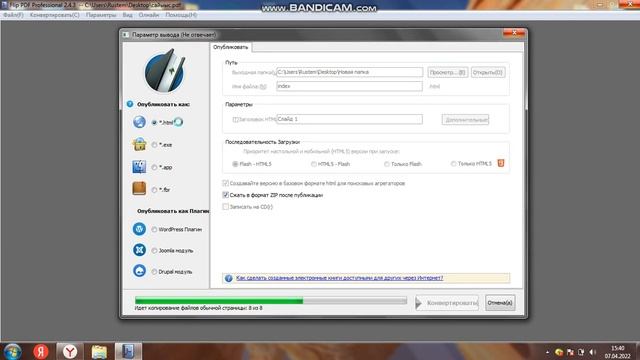This screenshot has height=360, width=640.
Task: Click the help icon next to Опубликовать как
Action: (x=130, y=104)
